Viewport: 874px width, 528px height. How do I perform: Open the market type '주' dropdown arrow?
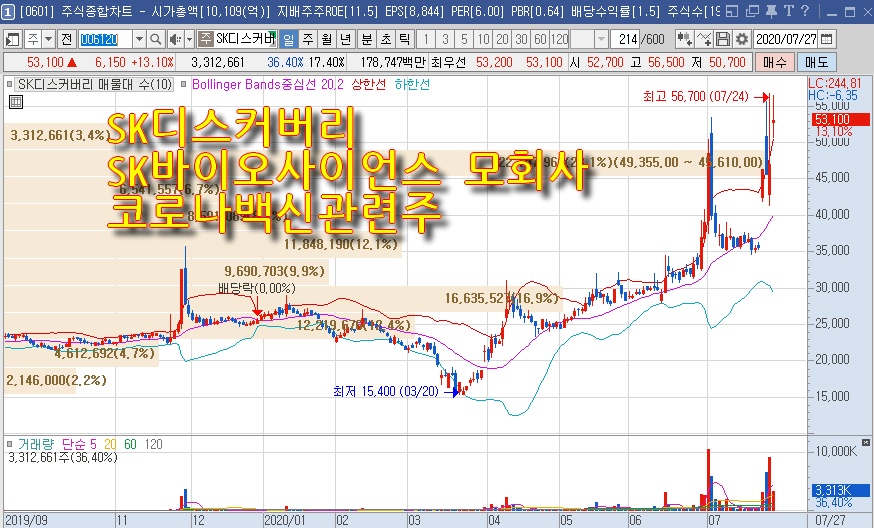48,39
